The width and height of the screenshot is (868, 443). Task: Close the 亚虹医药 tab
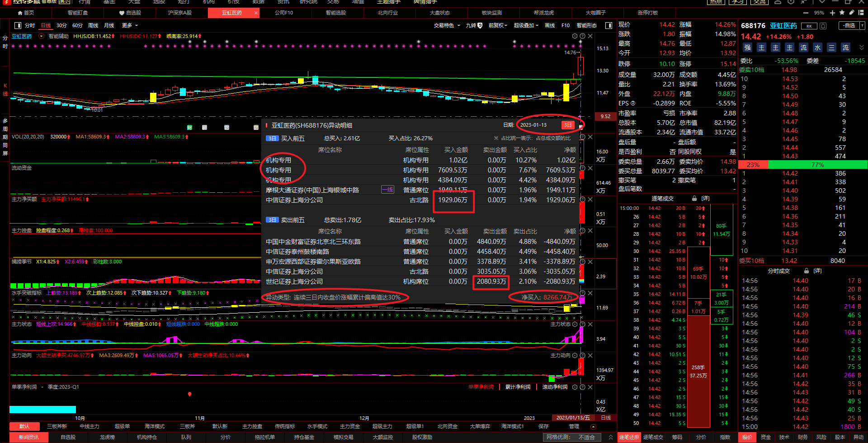coord(256,13)
